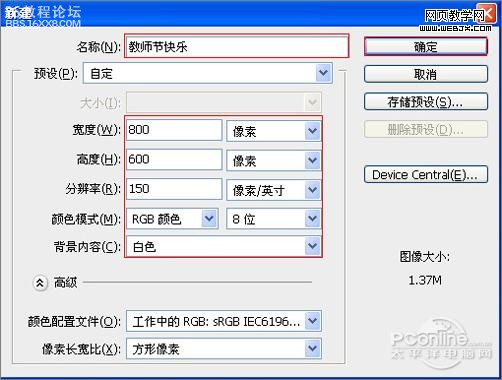Click the 宽度(W): label

click(97, 130)
